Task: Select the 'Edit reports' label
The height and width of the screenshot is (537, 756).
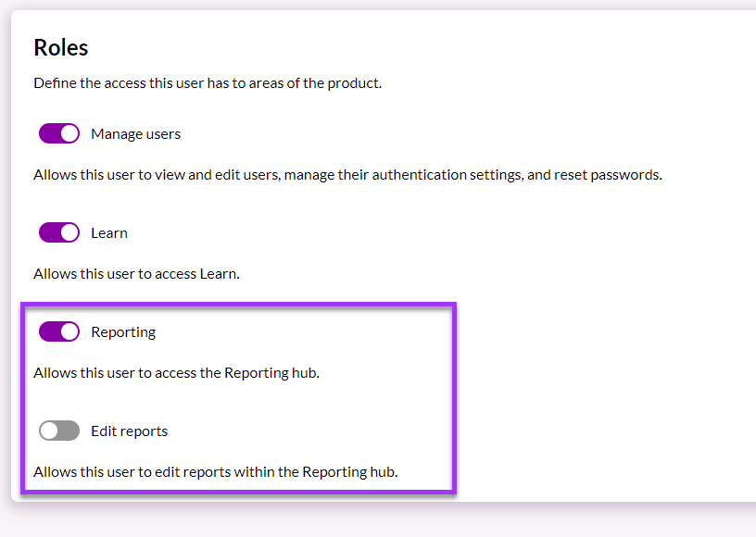Action: click(129, 431)
